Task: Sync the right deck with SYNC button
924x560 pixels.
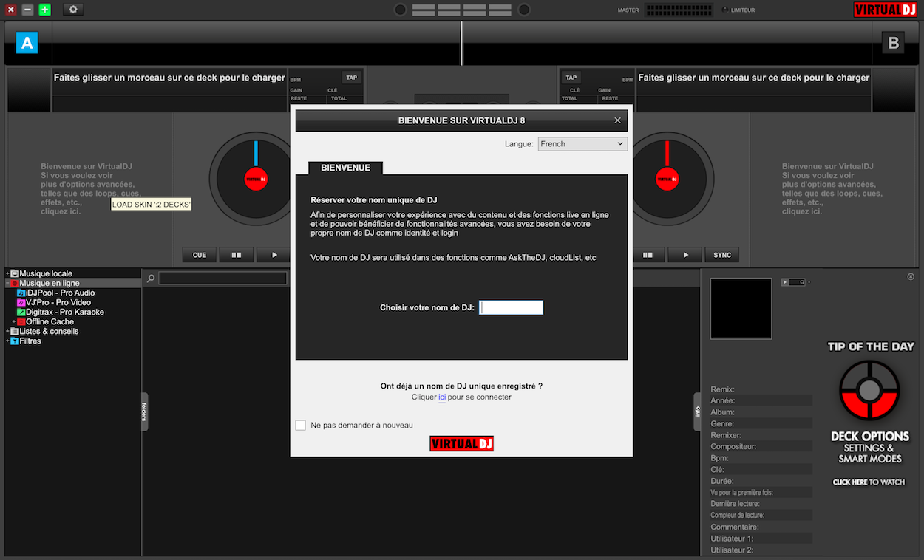Action: point(722,255)
